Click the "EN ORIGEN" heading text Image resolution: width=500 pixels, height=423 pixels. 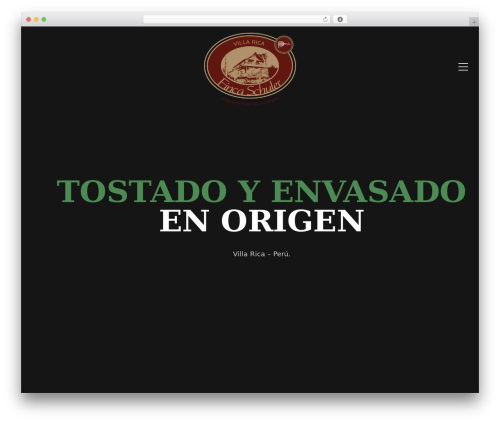[x=261, y=220]
